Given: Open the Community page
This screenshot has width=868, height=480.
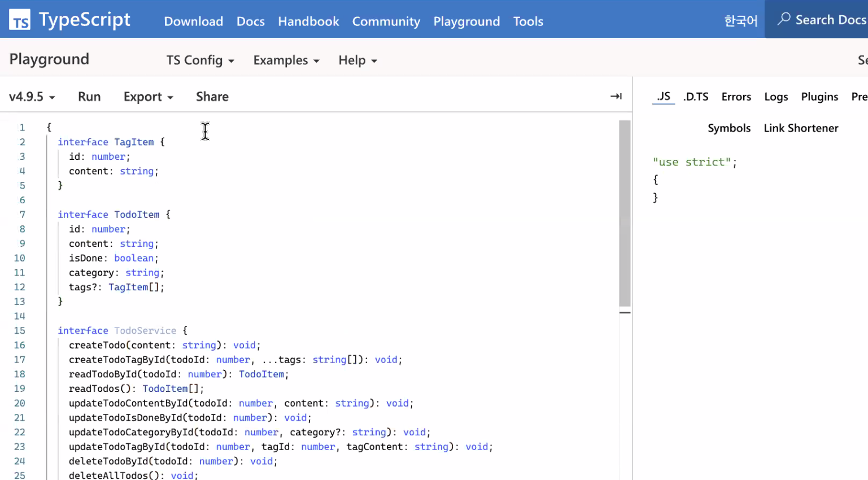Looking at the screenshot, I should tap(386, 21).
